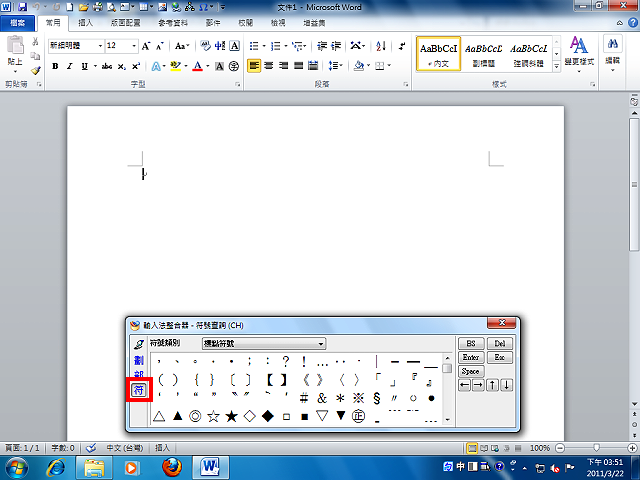Click the BS button in IME pad
Viewport: 640px width, 480px height.
click(x=471, y=343)
